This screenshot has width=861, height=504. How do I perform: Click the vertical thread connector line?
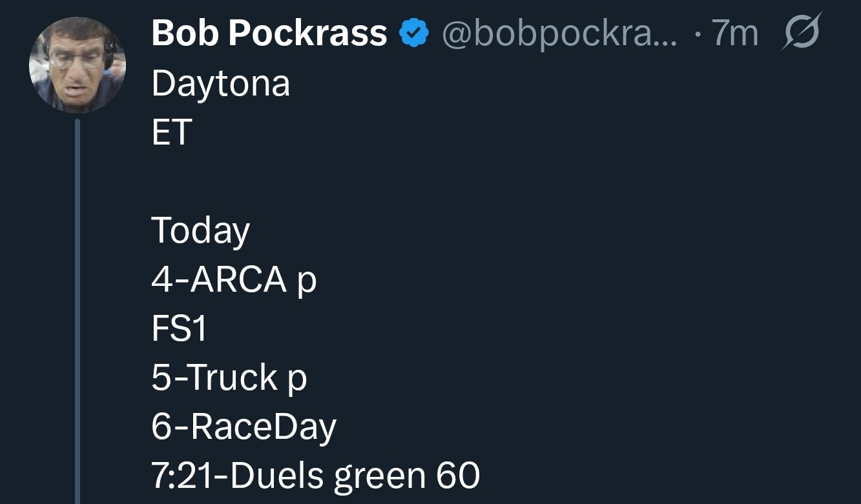(78, 311)
